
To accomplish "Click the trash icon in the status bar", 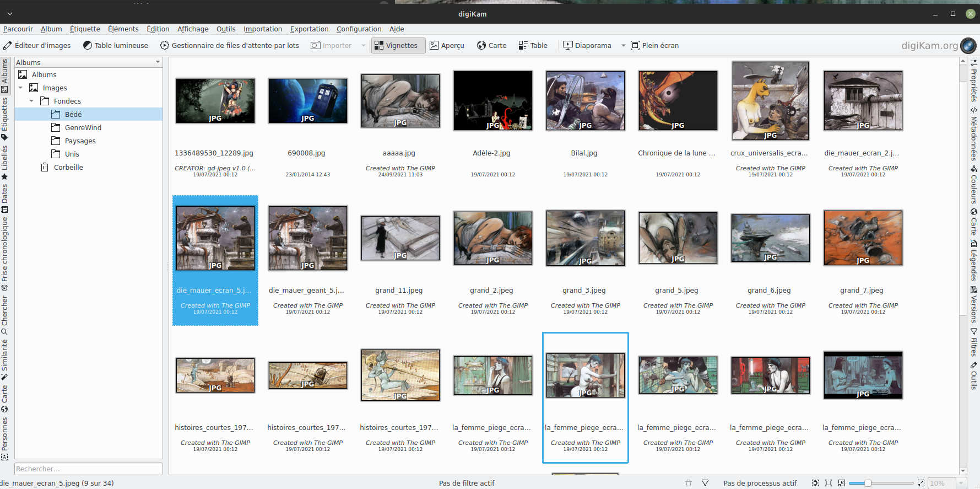I will tap(689, 483).
